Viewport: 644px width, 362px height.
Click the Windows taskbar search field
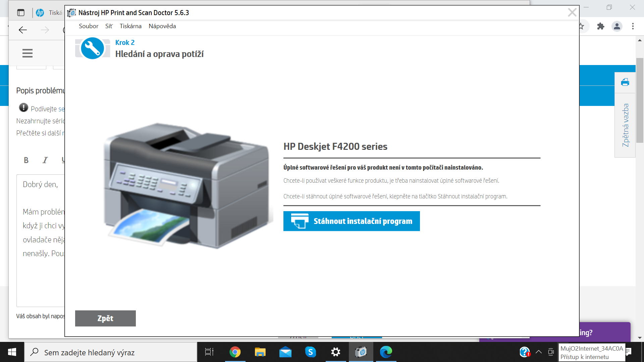[x=101, y=352]
